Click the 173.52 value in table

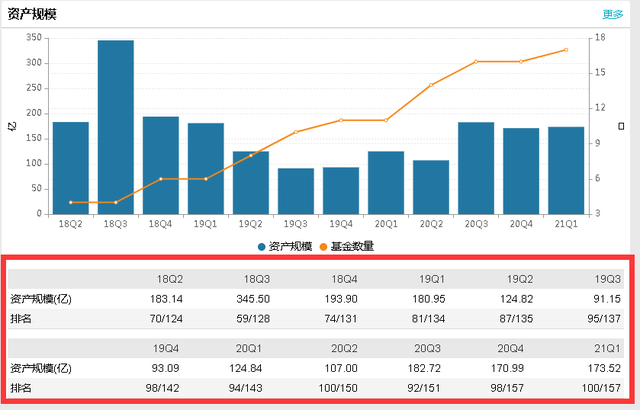click(x=604, y=368)
